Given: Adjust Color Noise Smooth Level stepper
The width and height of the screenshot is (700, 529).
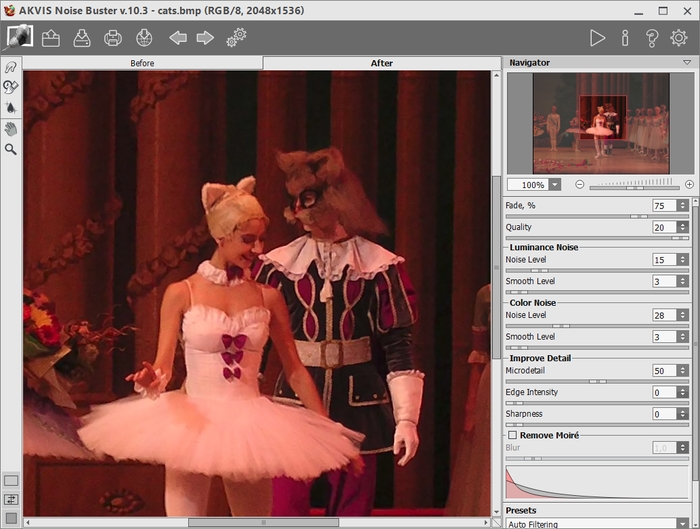Looking at the screenshot, I should coord(682,337).
